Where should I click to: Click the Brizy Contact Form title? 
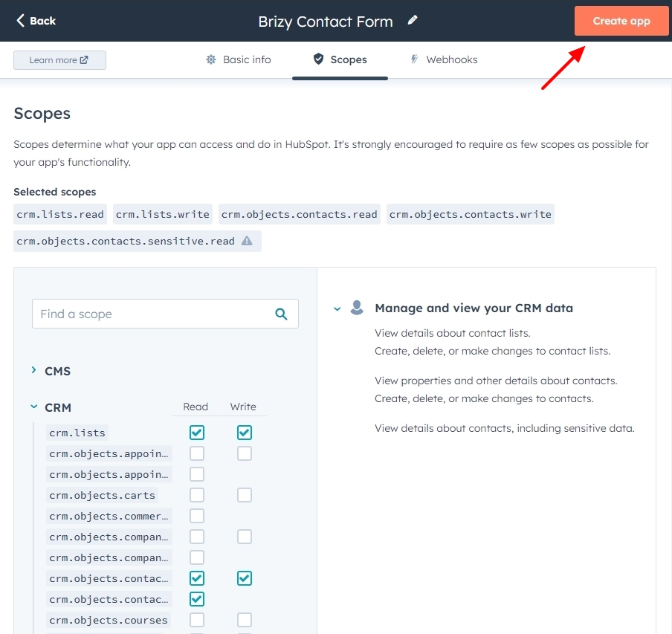point(326,22)
